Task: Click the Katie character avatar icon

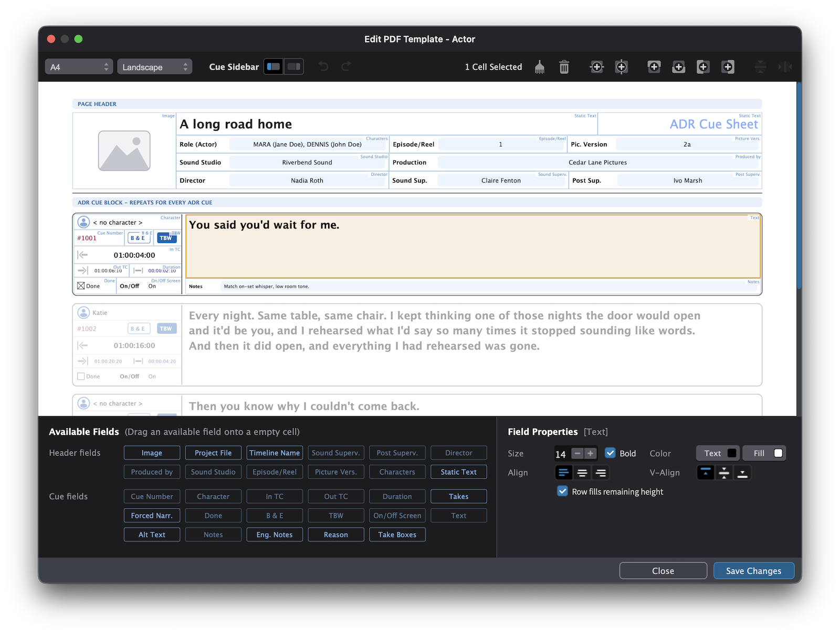Action: (x=83, y=313)
